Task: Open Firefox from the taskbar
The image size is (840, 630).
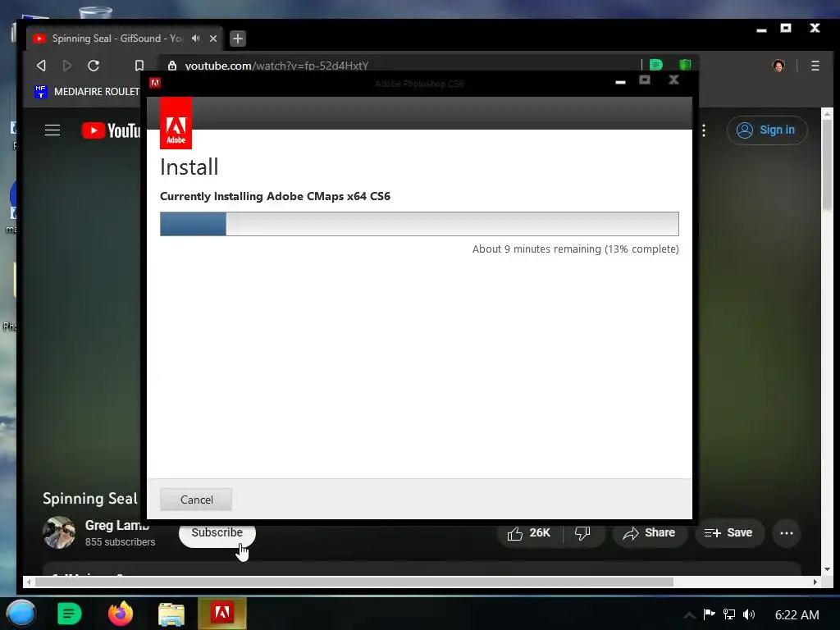Action: (x=121, y=614)
